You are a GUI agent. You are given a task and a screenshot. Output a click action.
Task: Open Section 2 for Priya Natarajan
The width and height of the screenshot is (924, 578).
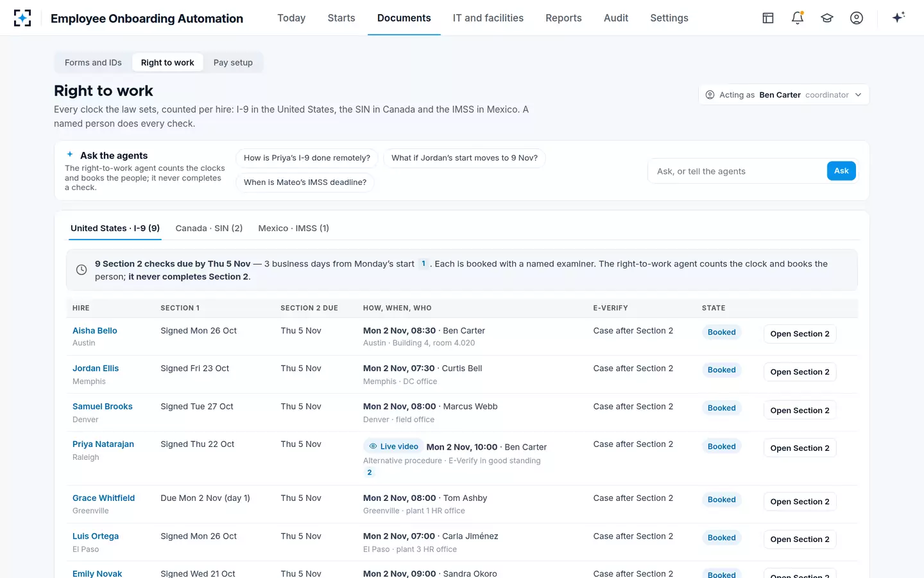coord(800,448)
